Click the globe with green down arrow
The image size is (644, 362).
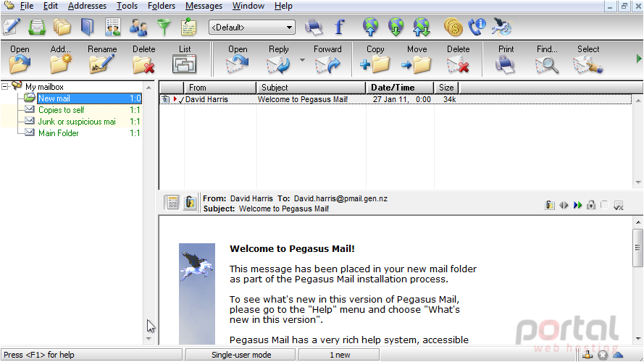pyautogui.click(x=396, y=27)
